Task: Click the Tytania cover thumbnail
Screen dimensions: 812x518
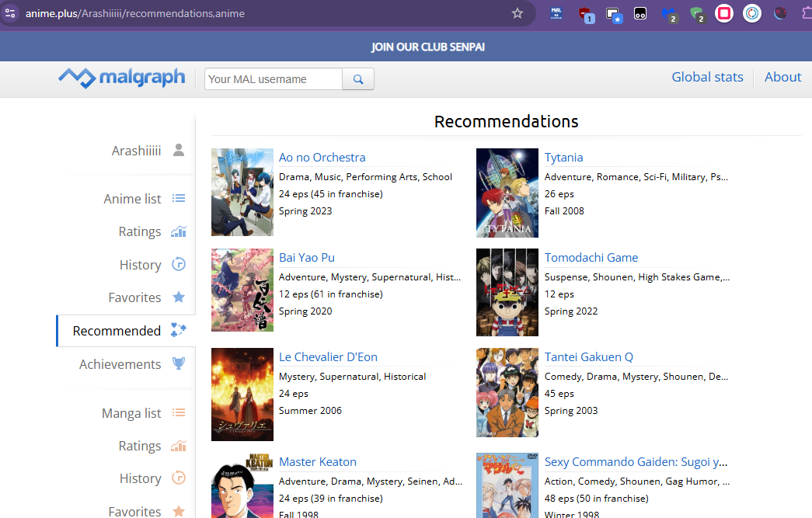Action: tap(507, 193)
